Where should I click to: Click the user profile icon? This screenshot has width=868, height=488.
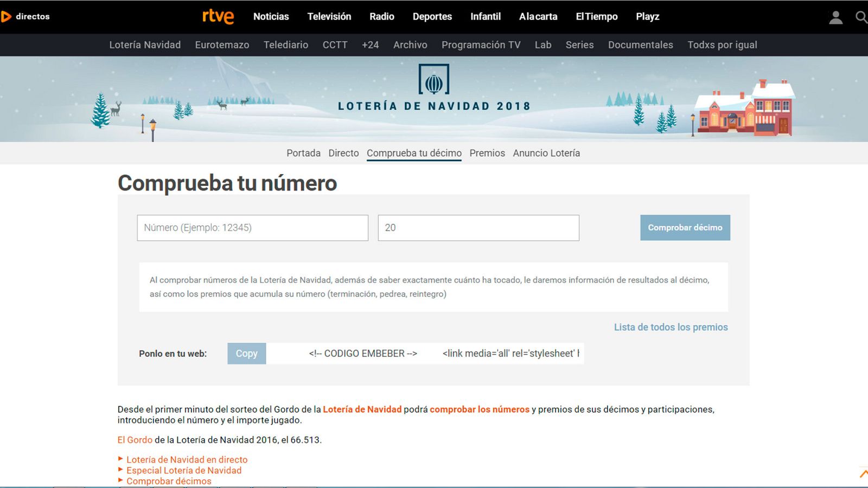click(836, 17)
